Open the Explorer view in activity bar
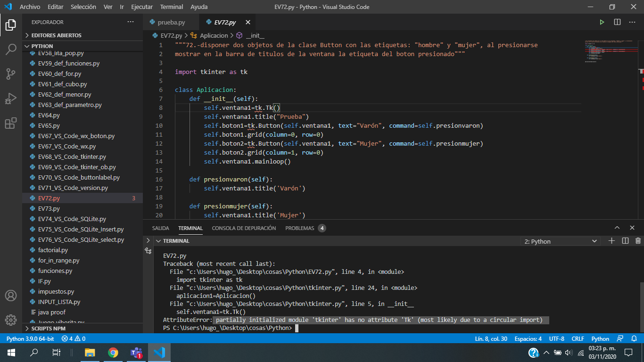The width and height of the screenshot is (644, 362). (x=11, y=24)
